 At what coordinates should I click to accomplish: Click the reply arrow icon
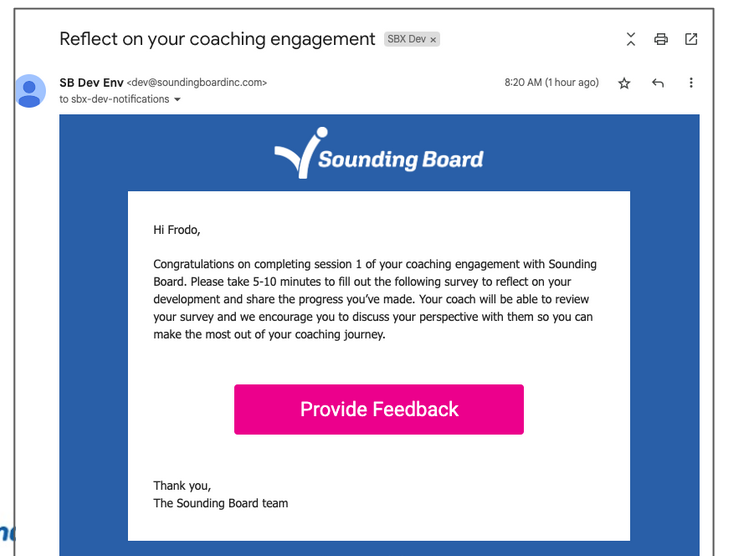tap(658, 83)
